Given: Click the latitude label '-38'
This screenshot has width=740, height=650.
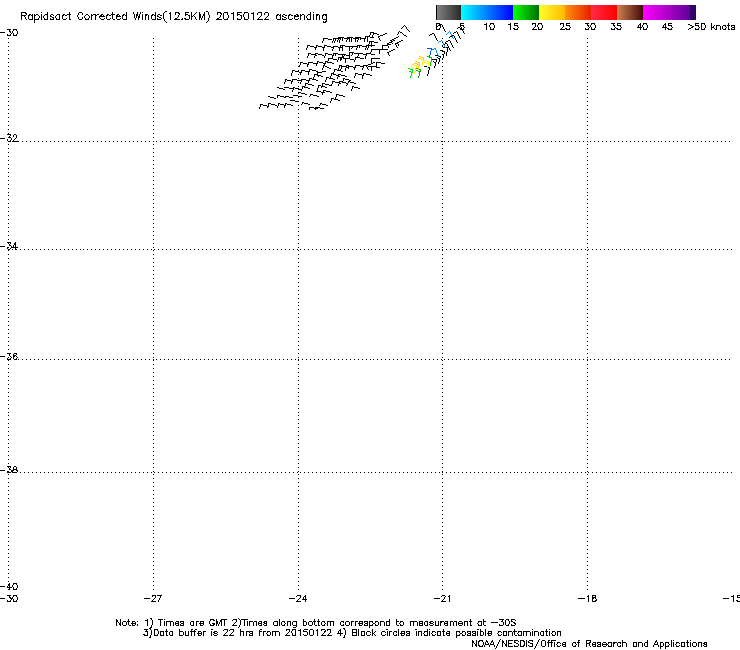Looking at the screenshot, I should point(9,470).
